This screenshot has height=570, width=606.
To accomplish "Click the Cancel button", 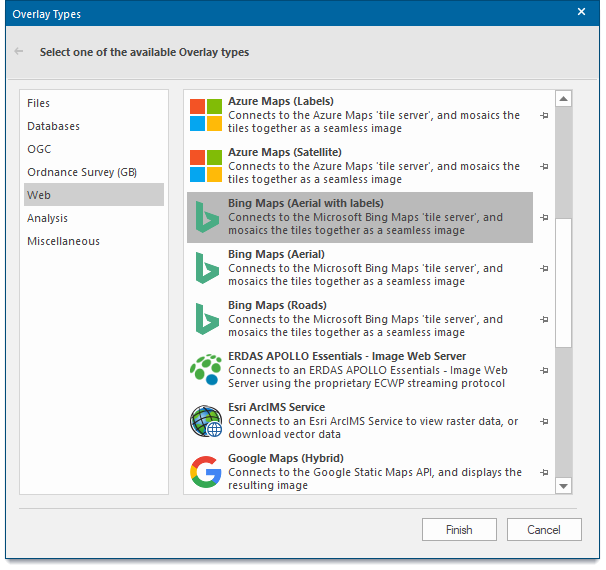I will [544, 529].
